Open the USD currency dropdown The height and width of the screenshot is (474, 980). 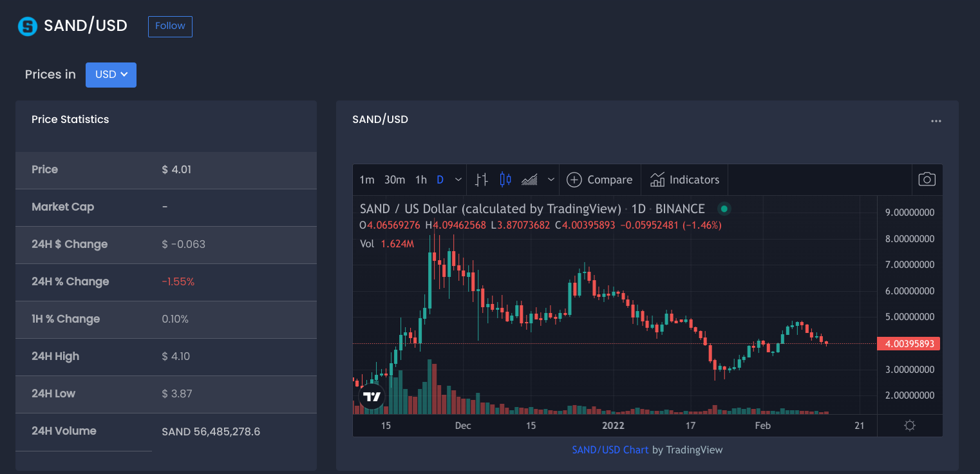click(111, 75)
